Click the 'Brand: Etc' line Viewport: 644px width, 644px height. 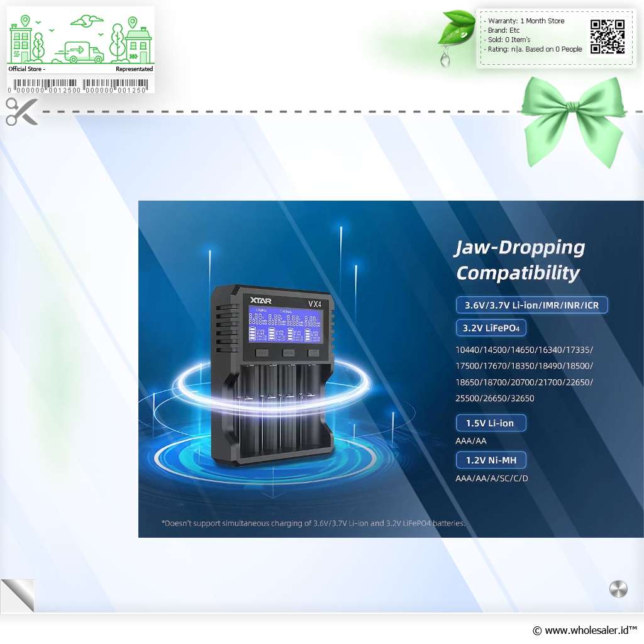pyautogui.click(x=504, y=30)
